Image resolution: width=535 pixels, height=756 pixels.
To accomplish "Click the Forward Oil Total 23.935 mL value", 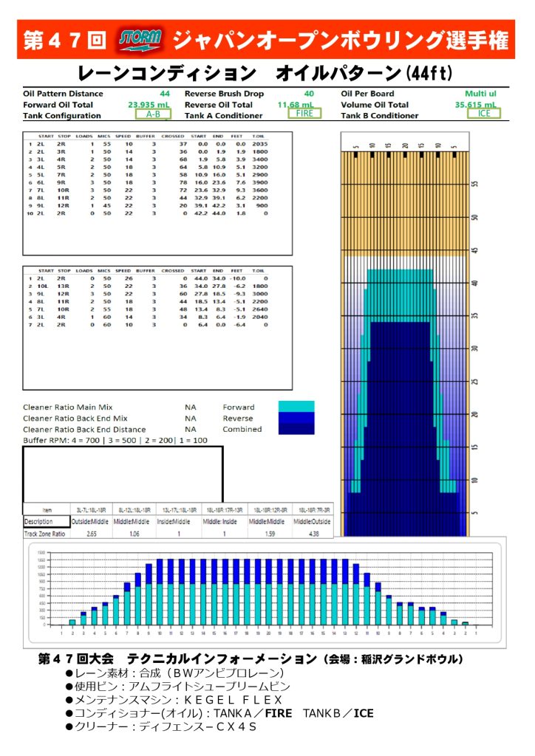I will [x=149, y=105].
